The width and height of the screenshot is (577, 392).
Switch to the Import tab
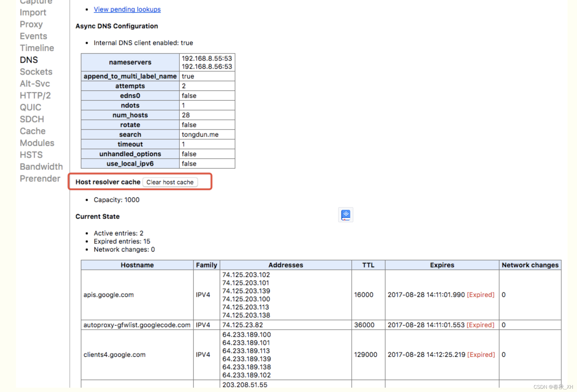(33, 12)
